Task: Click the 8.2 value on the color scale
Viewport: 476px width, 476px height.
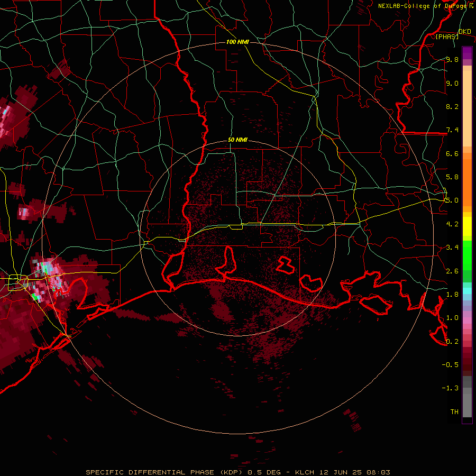Action: tap(452, 106)
